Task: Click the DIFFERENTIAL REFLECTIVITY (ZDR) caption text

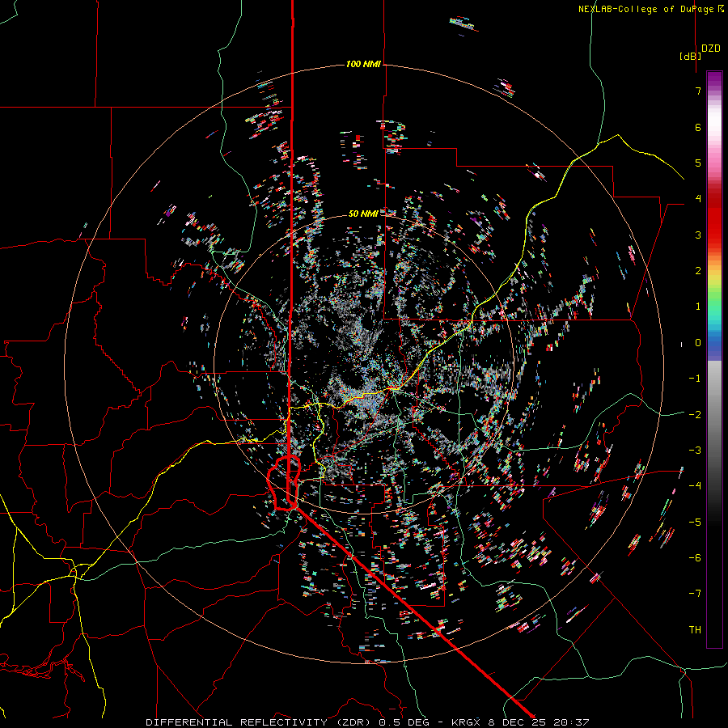Action: click(x=260, y=722)
